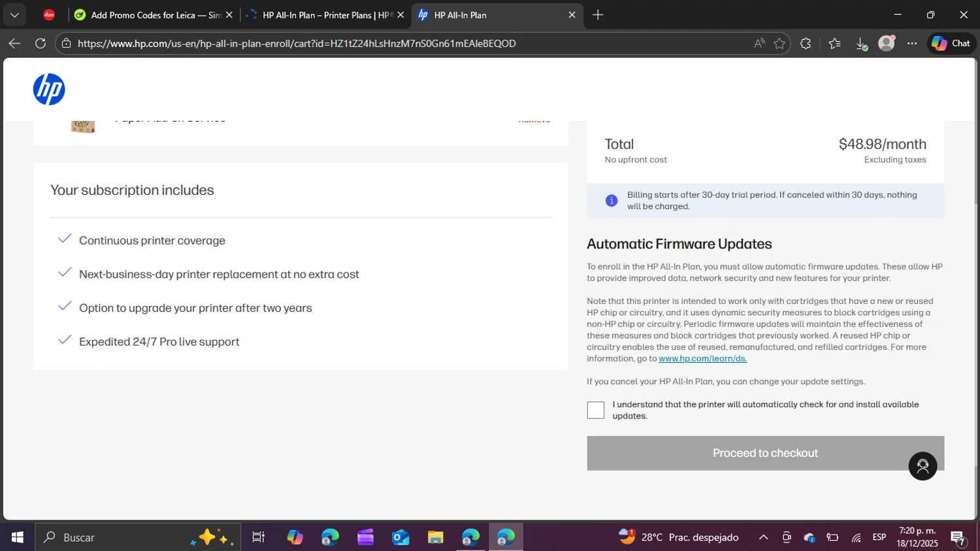Open a new browser tab

tap(598, 14)
